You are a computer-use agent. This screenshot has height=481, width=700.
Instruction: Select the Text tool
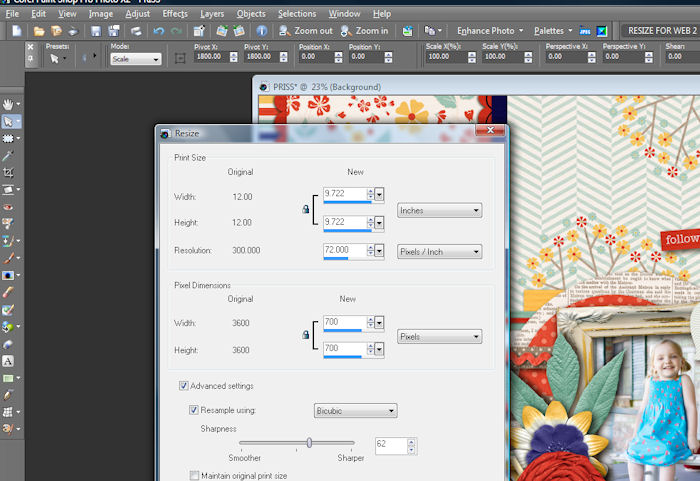(8, 361)
